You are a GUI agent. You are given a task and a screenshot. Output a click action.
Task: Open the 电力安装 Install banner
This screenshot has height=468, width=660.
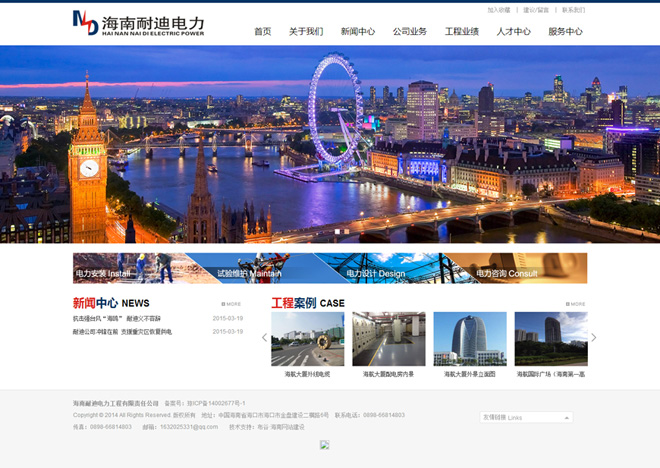click(136, 268)
